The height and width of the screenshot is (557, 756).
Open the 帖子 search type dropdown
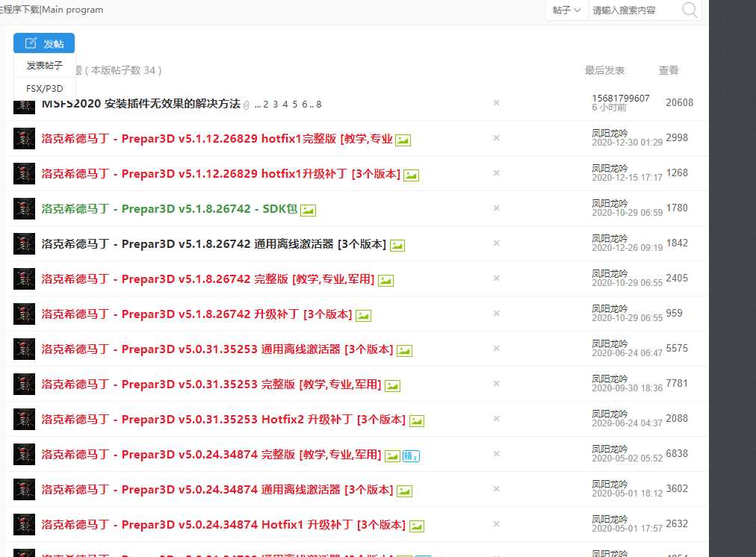point(566,10)
